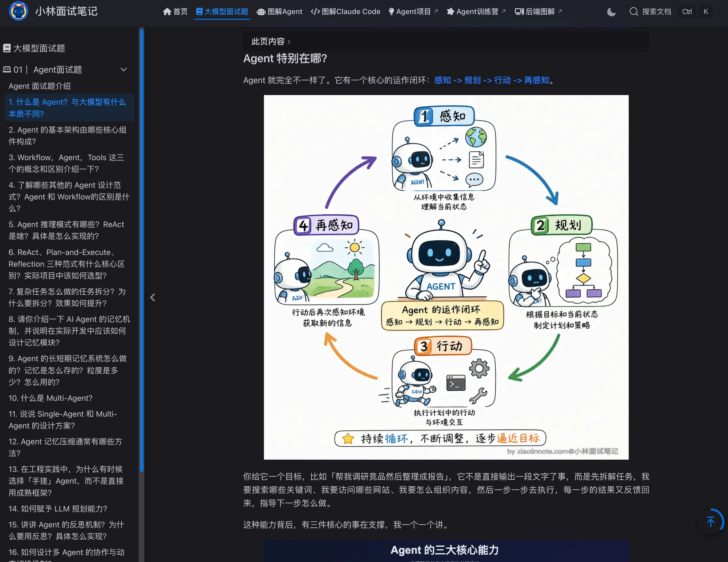Select the 大模型面试题 nav tab
Image resolution: width=728 pixels, height=562 pixels.
222,12
